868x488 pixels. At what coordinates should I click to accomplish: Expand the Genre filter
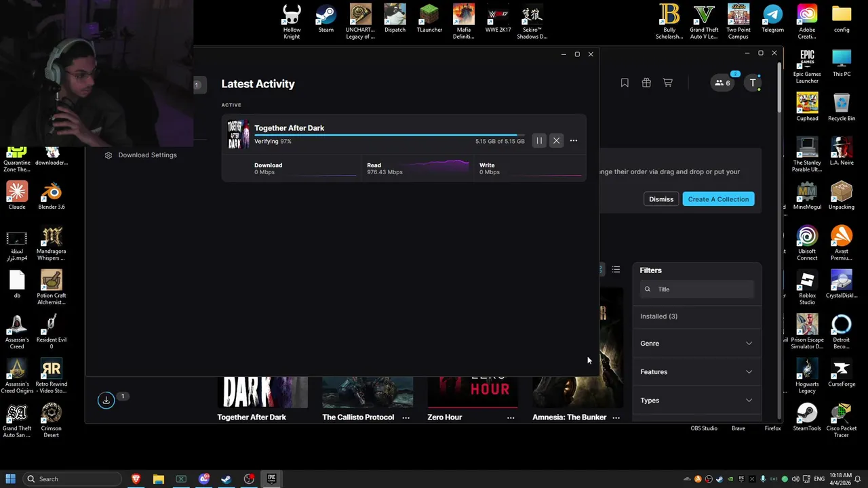pyautogui.click(x=697, y=344)
